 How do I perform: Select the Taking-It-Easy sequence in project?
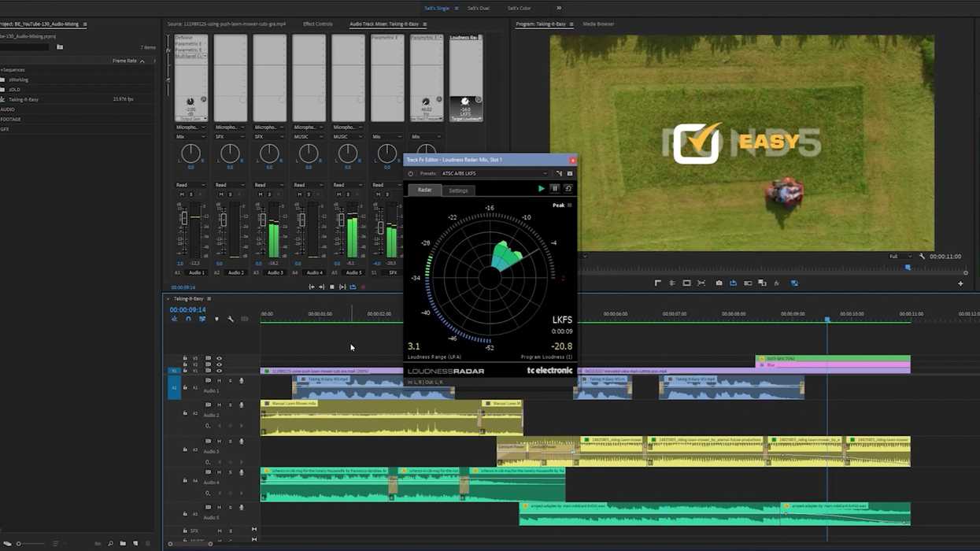[x=24, y=99]
